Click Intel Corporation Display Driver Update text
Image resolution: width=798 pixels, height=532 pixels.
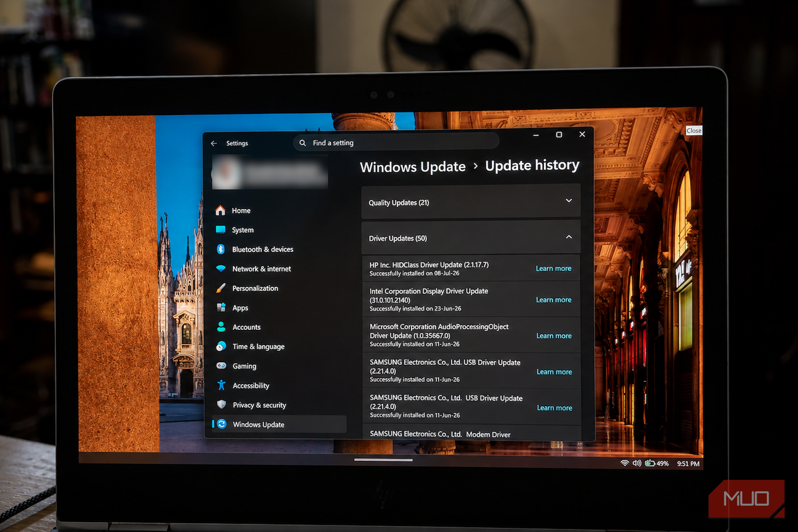click(429, 295)
